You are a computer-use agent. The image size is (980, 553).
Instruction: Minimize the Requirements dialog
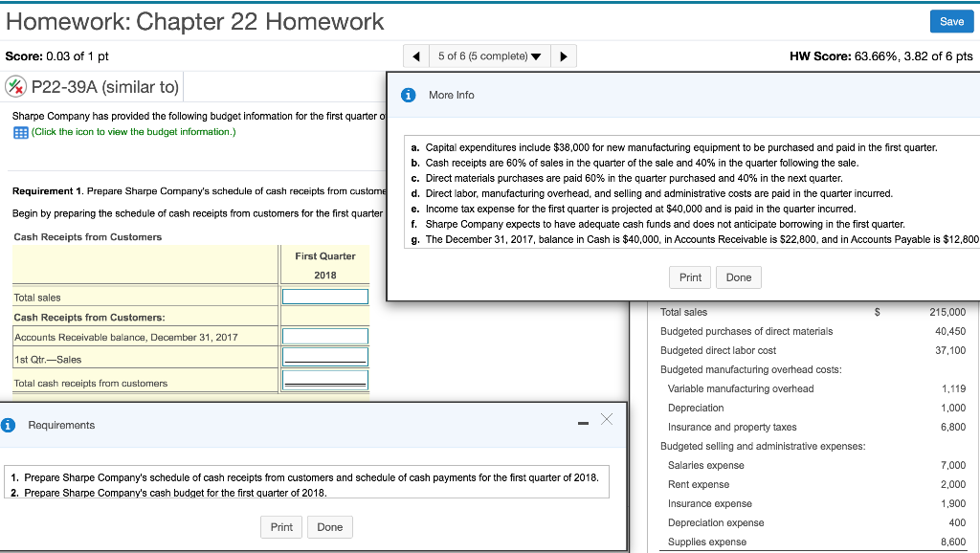(x=583, y=424)
